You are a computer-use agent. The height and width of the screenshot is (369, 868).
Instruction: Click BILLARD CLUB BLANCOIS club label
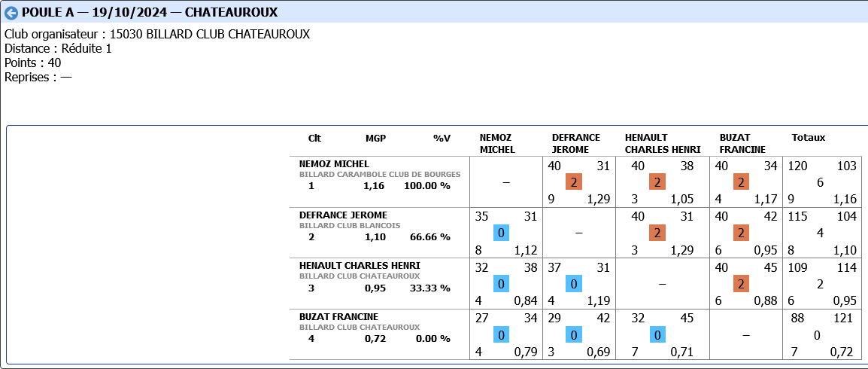pos(349,225)
